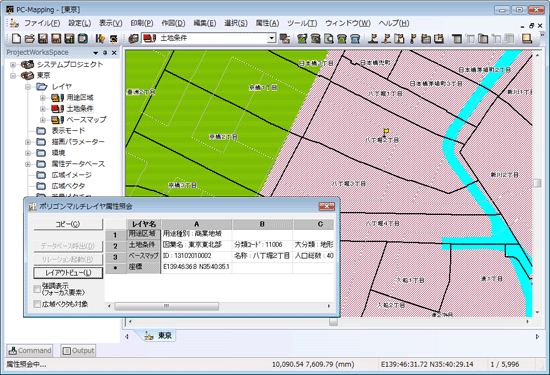Expand the 属性データベース node
The image size is (550, 375).
tap(28, 164)
